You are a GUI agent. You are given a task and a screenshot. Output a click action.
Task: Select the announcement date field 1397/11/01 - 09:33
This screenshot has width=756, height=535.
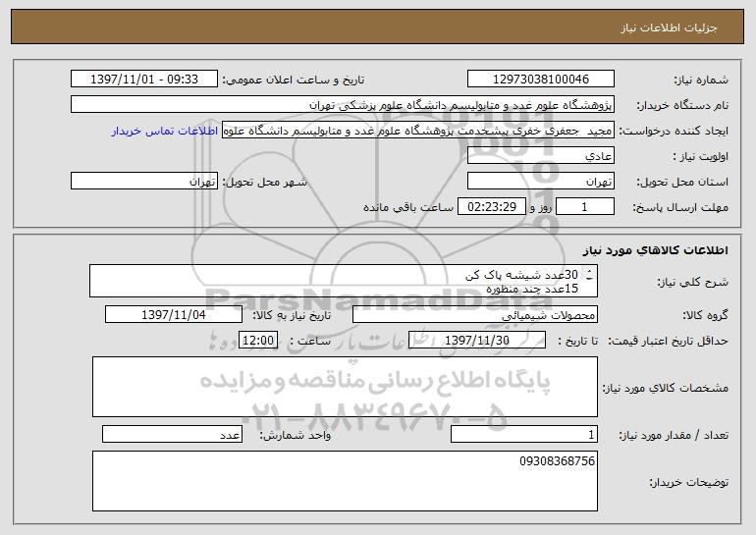pyautogui.click(x=144, y=79)
